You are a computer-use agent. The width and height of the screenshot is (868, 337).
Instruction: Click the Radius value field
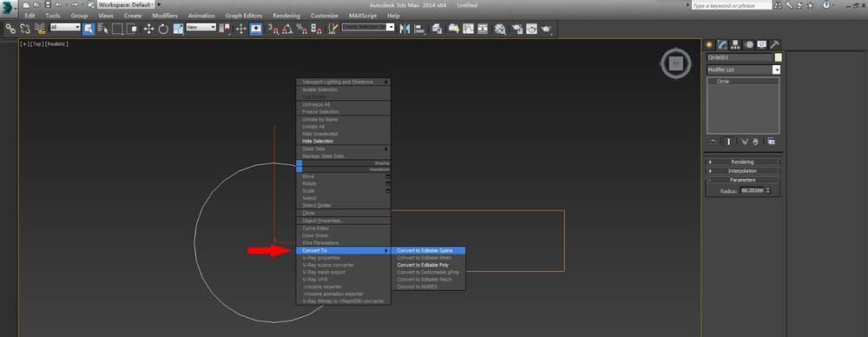(x=753, y=191)
